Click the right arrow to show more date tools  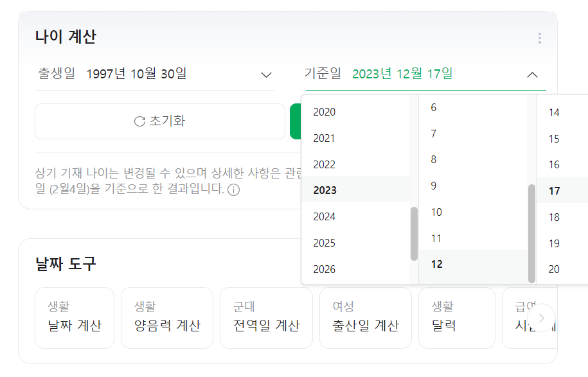[541, 317]
